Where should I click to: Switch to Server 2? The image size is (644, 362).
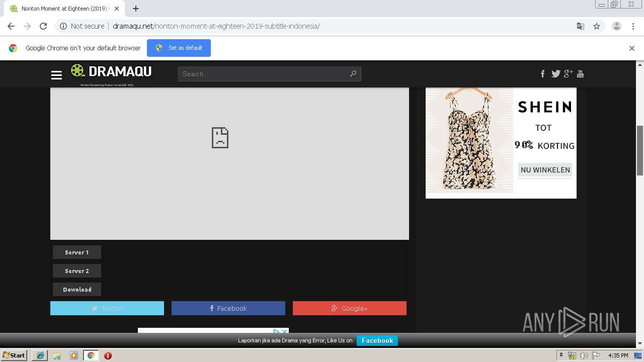[x=77, y=271]
